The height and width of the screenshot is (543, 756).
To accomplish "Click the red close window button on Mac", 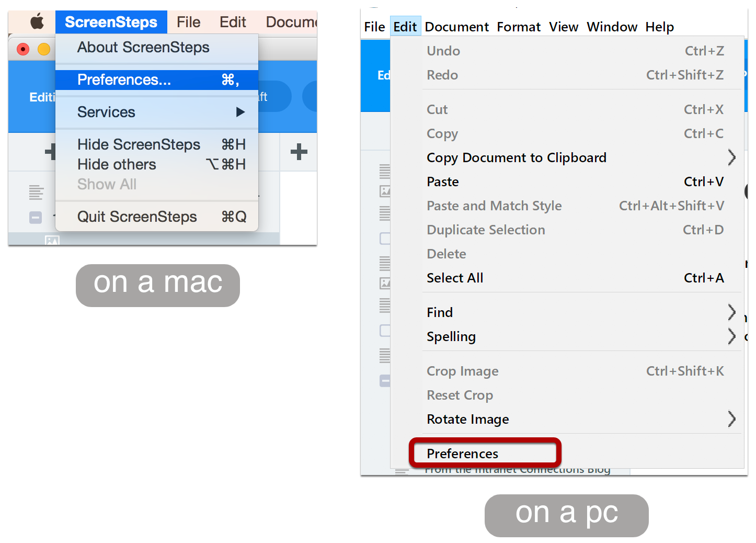I will 23,49.
